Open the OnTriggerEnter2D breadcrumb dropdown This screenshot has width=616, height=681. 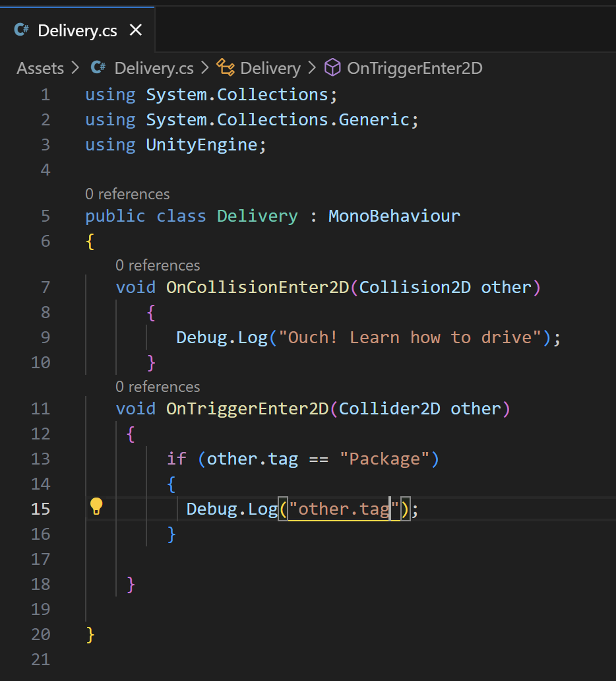(416, 67)
